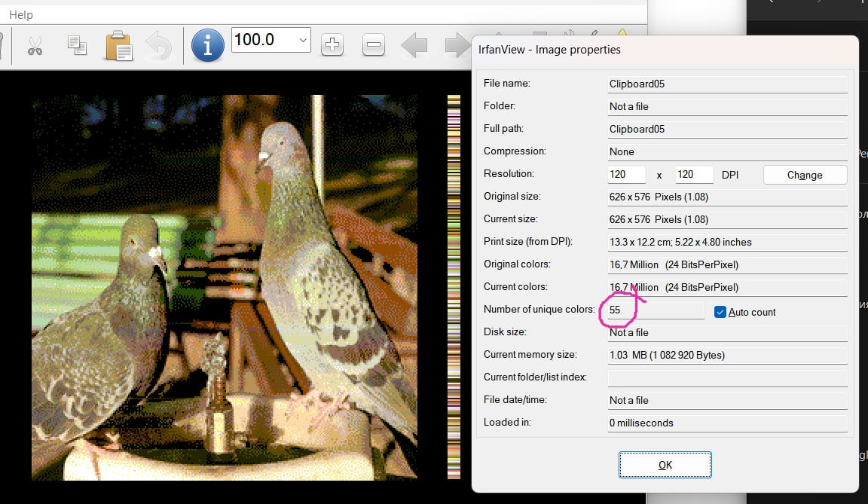Open image information with blue info icon
Image resolution: width=868 pixels, height=504 pixels.
pos(207,45)
